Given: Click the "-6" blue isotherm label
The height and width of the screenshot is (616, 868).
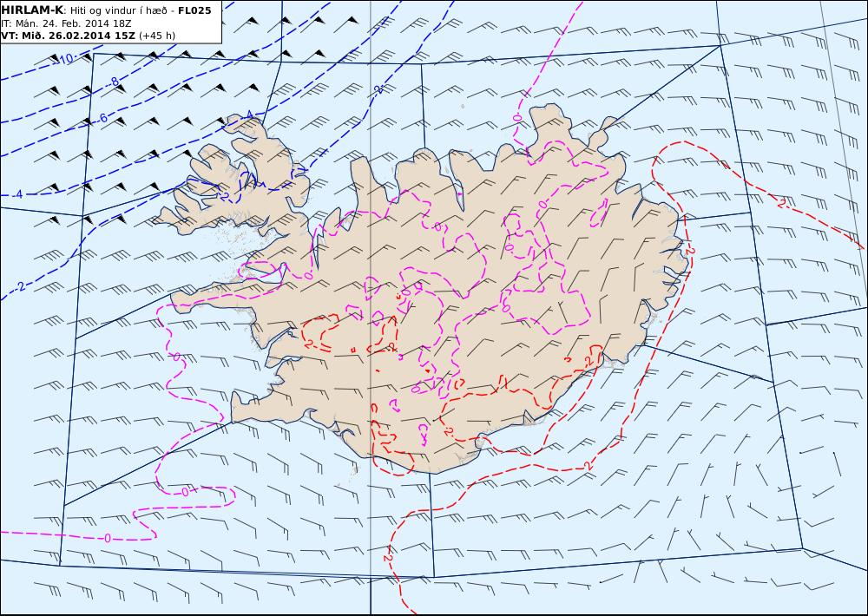Looking at the screenshot, I should coord(102,119).
